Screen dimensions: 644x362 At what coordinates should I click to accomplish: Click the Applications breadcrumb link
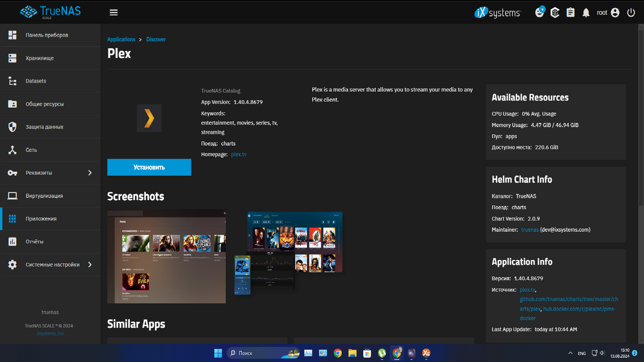click(121, 39)
